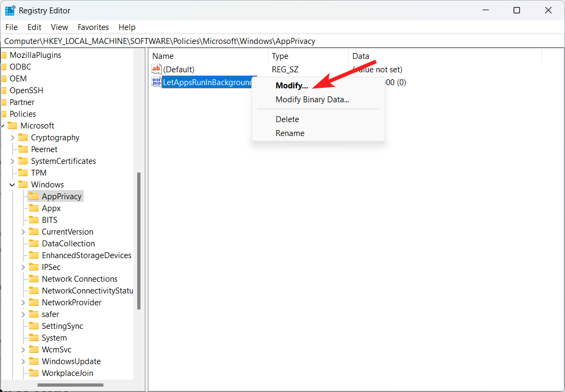The image size is (565, 392).
Task: Open the File menu
Action: click(12, 27)
